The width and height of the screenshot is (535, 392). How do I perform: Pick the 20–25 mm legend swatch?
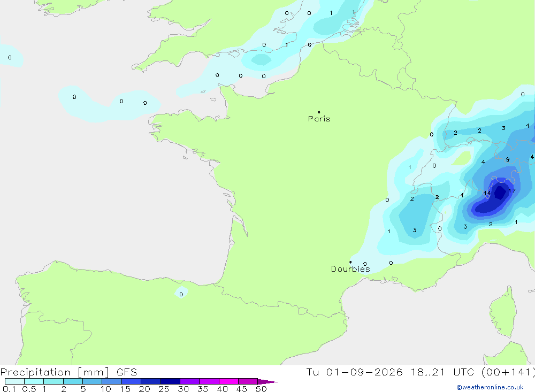click(x=151, y=381)
